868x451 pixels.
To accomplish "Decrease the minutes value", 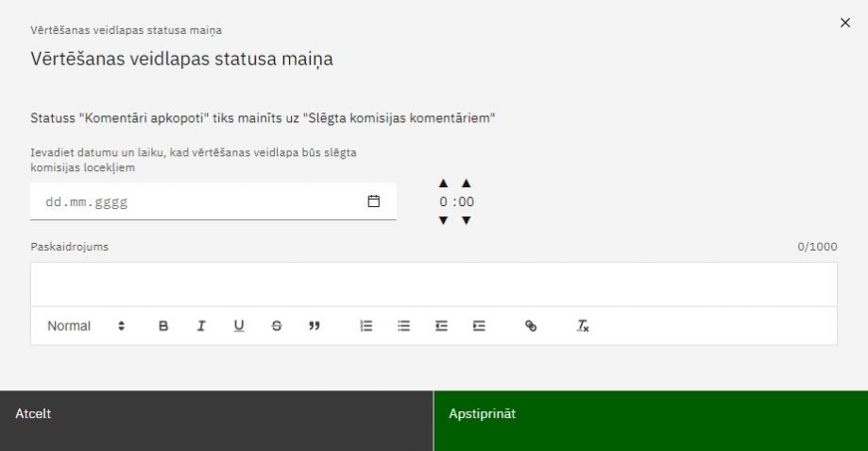I will tap(466, 221).
